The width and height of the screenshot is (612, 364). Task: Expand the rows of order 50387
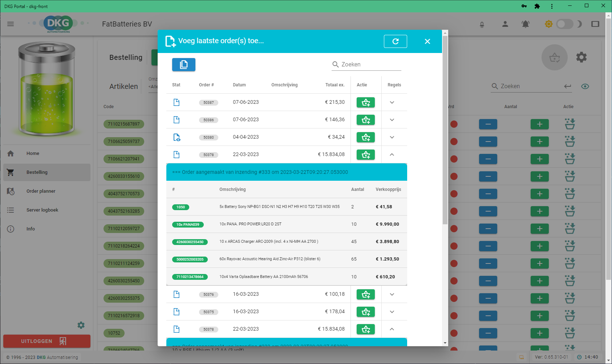point(392,102)
